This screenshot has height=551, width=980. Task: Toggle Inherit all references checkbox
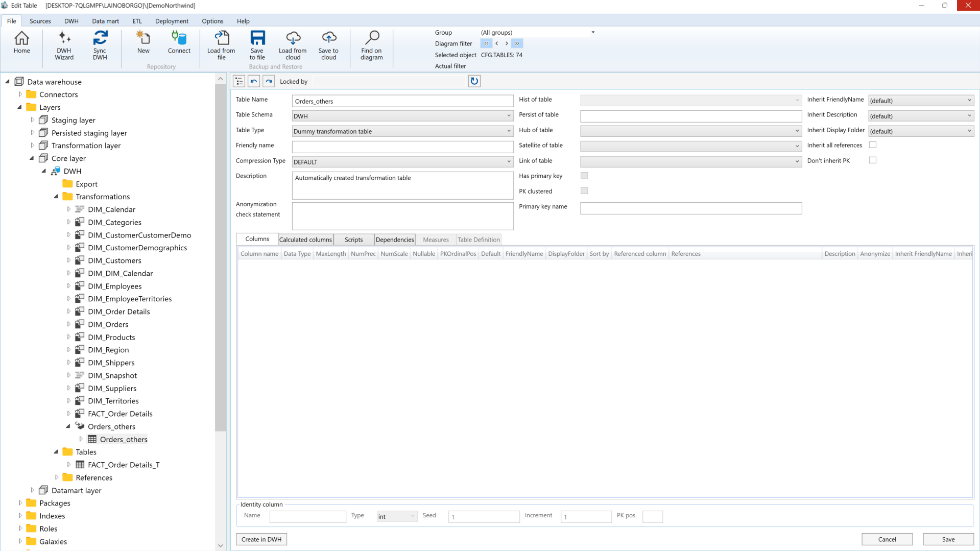click(873, 145)
